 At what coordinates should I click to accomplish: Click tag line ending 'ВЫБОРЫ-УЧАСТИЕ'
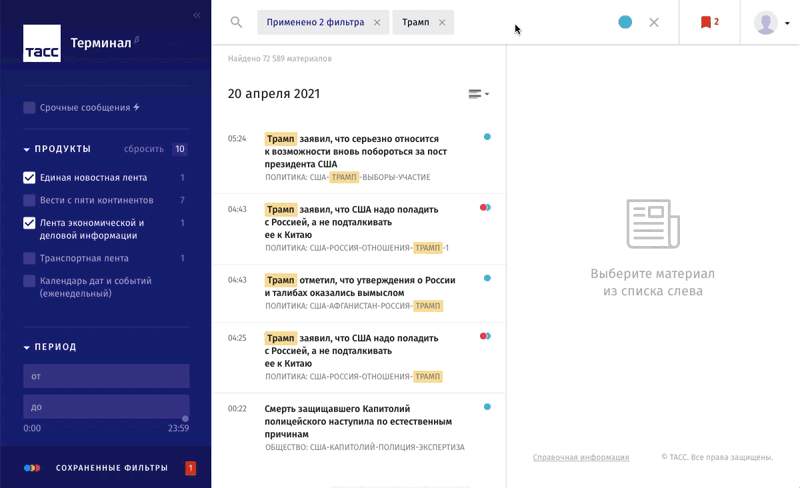coord(347,177)
